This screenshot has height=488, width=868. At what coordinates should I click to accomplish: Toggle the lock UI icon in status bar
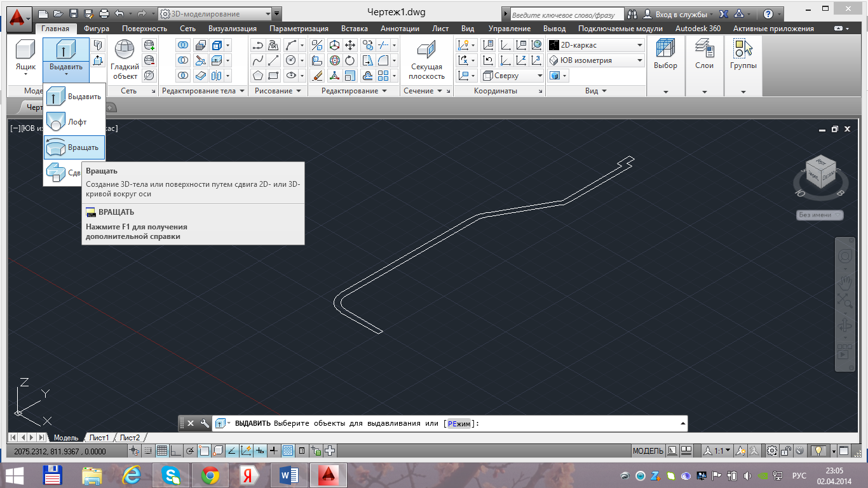tap(786, 451)
